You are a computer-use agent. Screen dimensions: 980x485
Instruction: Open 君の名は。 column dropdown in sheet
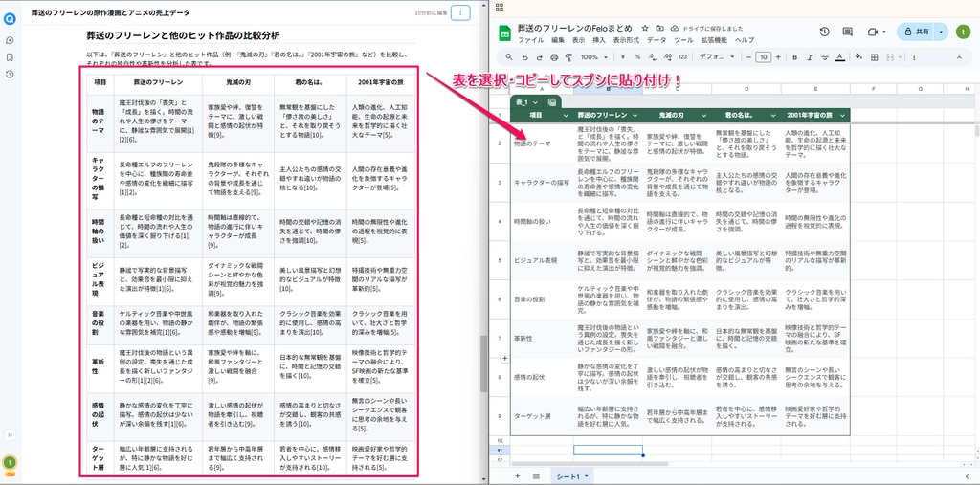point(773,115)
